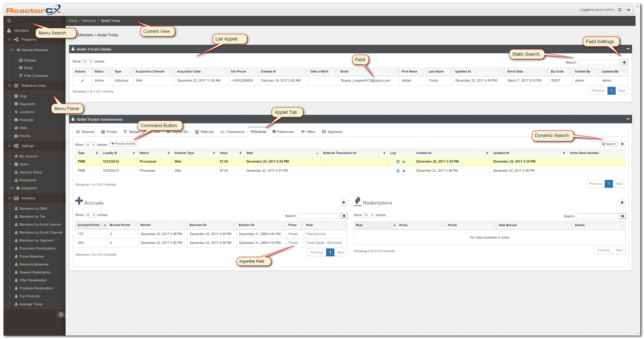This screenshot has width=644, height=339.
Task: Click Previous in Accruals pagination
Action: [x=316, y=253]
